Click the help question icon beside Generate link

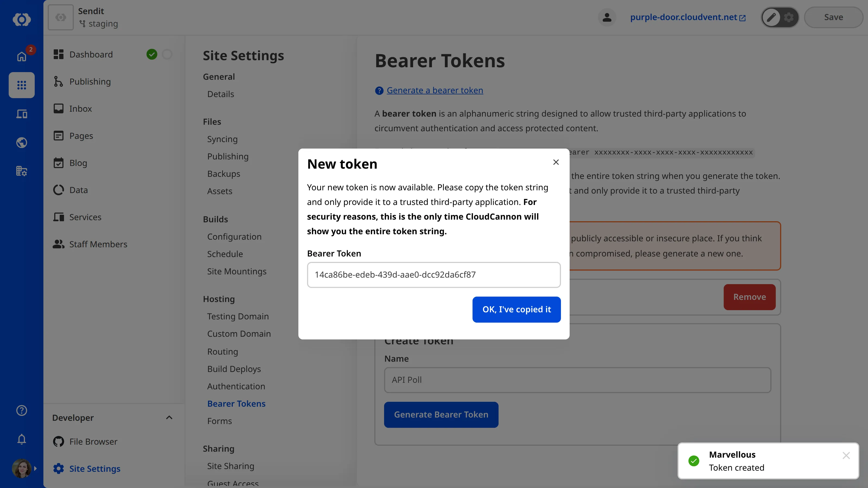pos(379,91)
